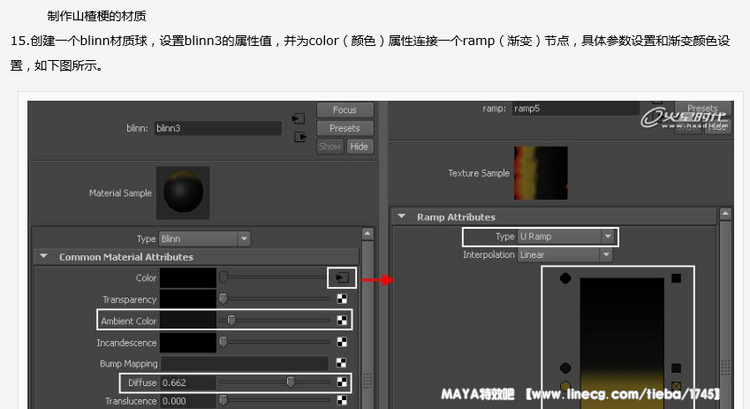Click the Bump Mapping checker icon

coord(342,363)
